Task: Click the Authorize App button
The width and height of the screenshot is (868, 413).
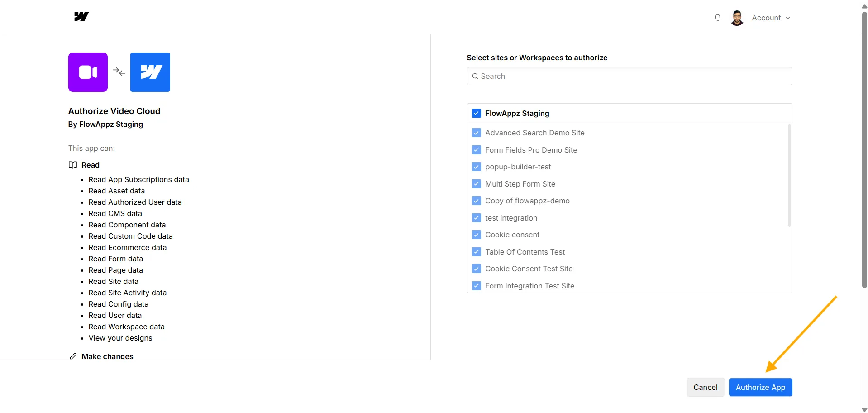Action: (x=760, y=387)
